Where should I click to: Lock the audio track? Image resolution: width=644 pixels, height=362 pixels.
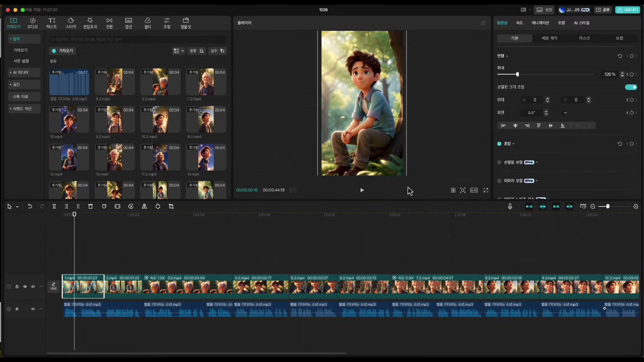[17, 309]
